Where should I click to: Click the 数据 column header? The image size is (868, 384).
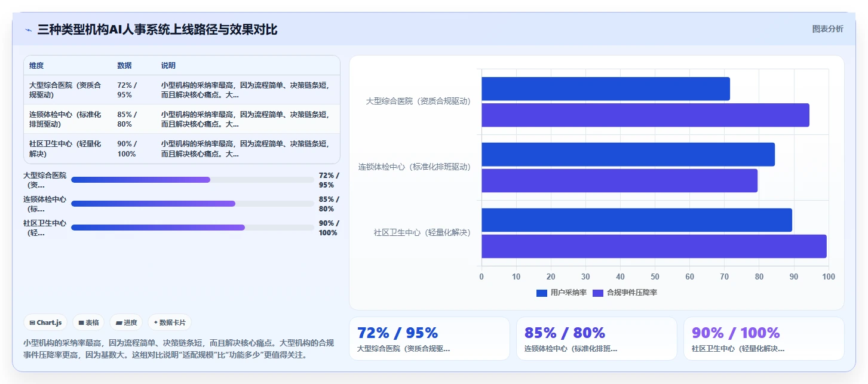coord(125,66)
